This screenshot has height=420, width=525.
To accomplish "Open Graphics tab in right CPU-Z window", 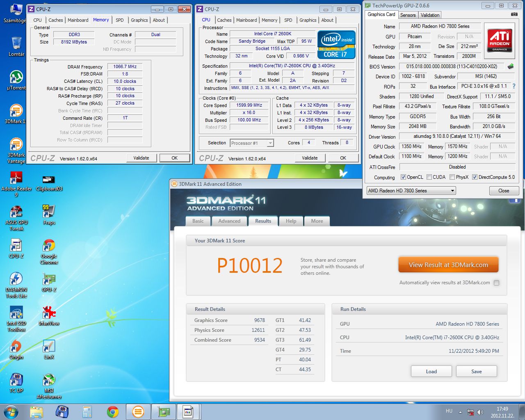I will 308,20.
